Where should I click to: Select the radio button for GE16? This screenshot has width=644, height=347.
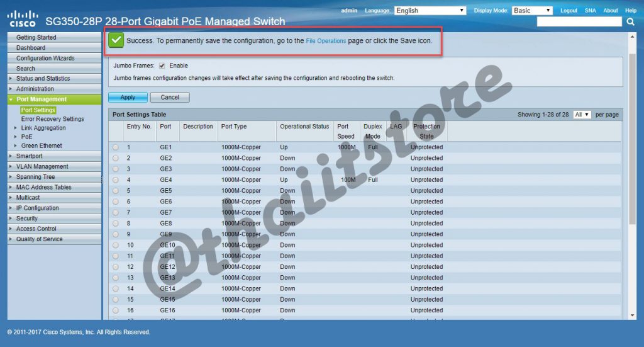116,310
